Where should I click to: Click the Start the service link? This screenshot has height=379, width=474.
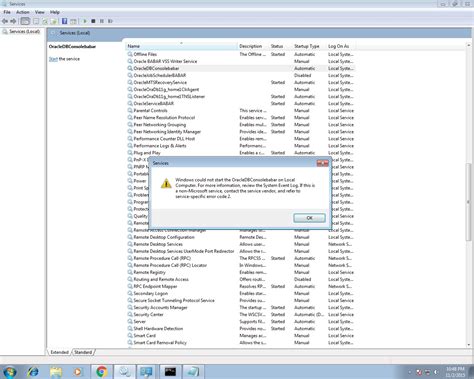pyautogui.click(x=53, y=59)
